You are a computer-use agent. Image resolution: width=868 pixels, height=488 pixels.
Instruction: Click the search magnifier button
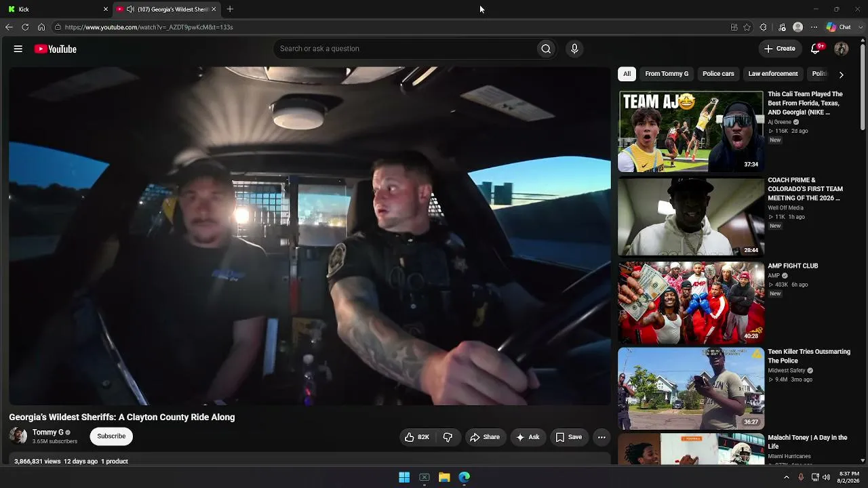point(546,49)
